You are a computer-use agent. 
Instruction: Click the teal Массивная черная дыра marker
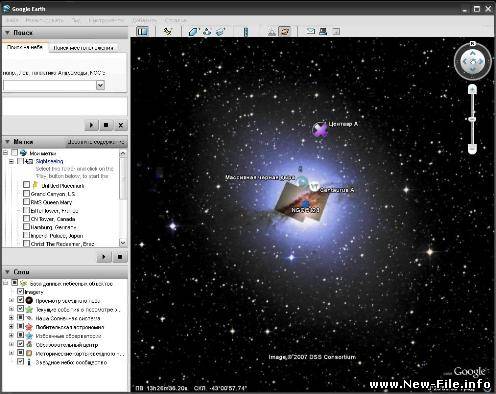(x=302, y=182)
